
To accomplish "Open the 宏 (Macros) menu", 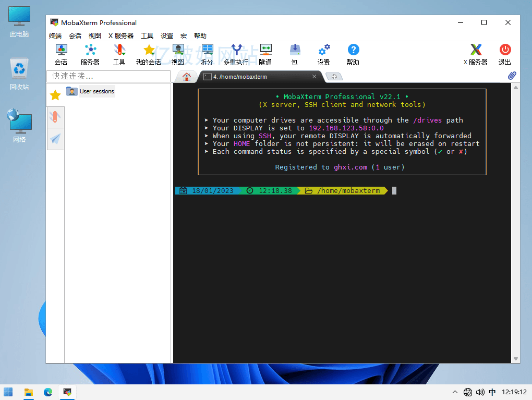I will (x=184, y=36).
